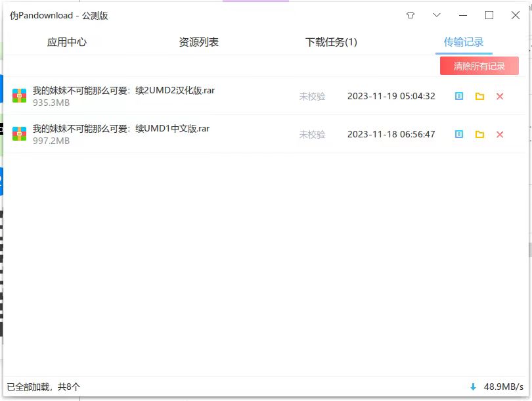Click the shirt-shaped skin icon in title bar
Viewport: 532px width, 401px height.
coord(410,15)
